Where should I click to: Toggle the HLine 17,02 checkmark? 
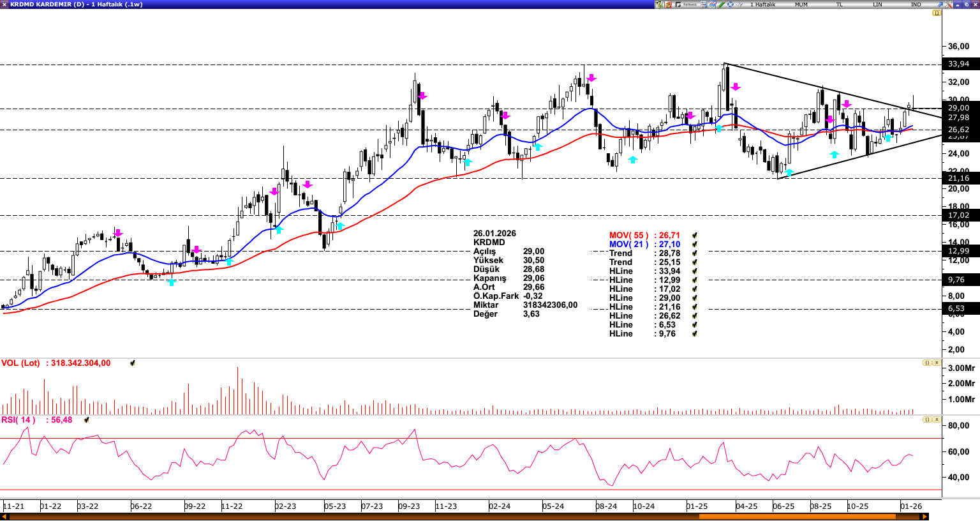[694, 289]
